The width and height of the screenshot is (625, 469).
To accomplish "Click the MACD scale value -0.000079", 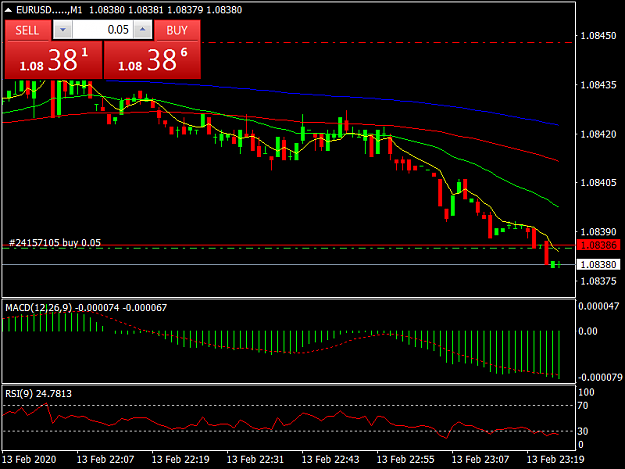I will coord(599,377).
